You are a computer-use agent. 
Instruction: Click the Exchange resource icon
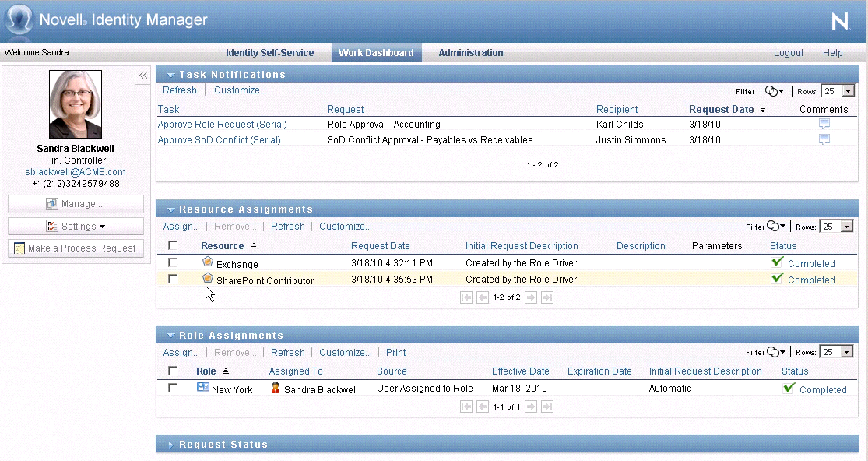[208, 262]
